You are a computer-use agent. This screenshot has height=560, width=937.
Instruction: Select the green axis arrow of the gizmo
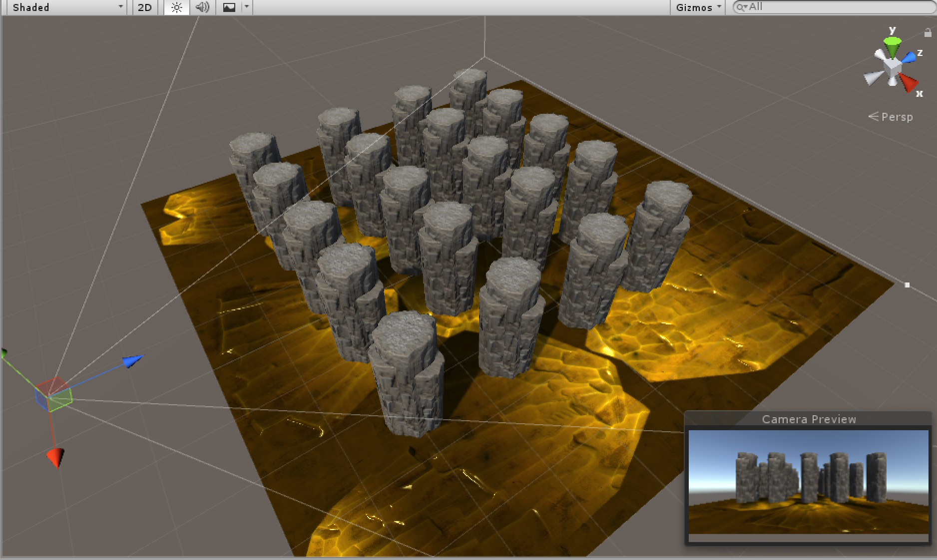click(x=4, y=352)
